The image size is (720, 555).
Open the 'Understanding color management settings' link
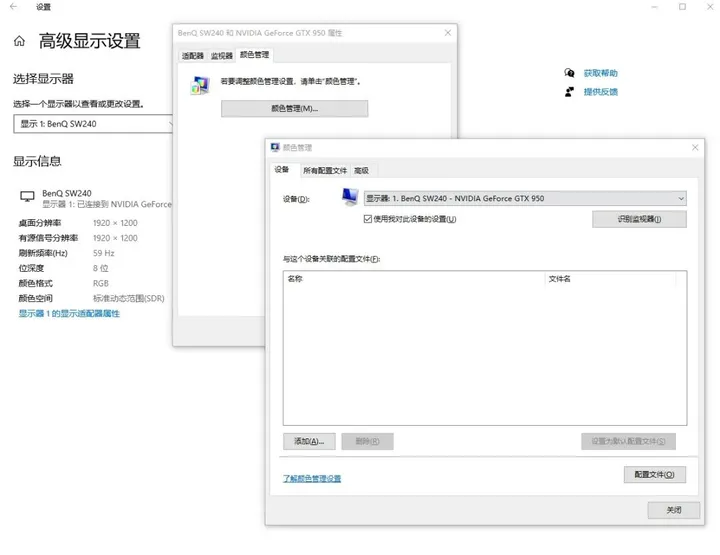312,478
